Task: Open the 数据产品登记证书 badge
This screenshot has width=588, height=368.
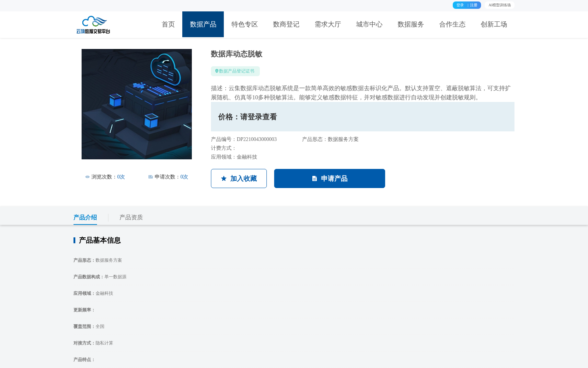Action: (235, 71)
